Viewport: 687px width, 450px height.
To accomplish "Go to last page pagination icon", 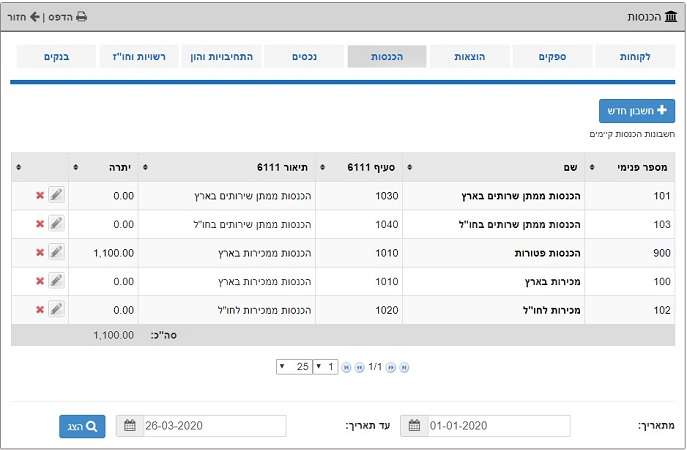I will 346,367.
